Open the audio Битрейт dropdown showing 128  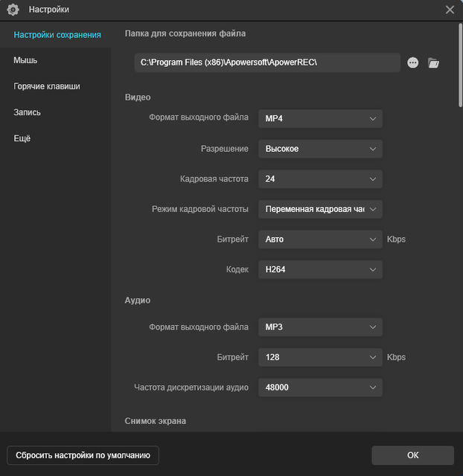coord(320,357)
